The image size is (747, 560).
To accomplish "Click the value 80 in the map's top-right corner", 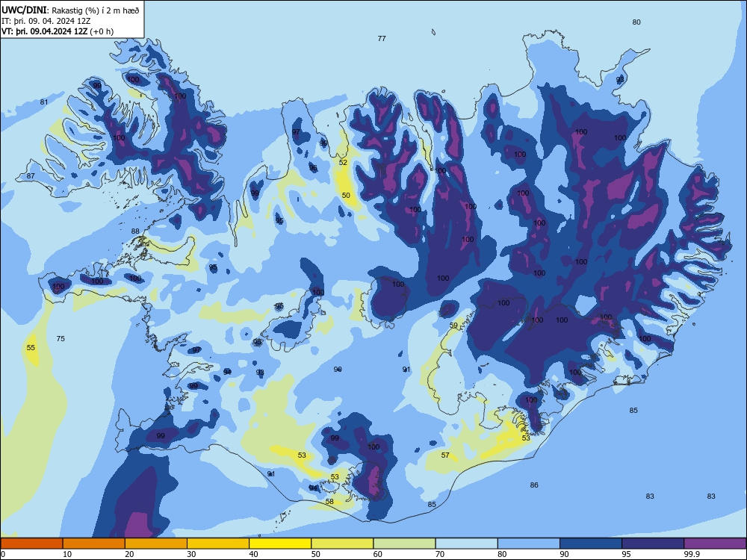I will 636,22.
